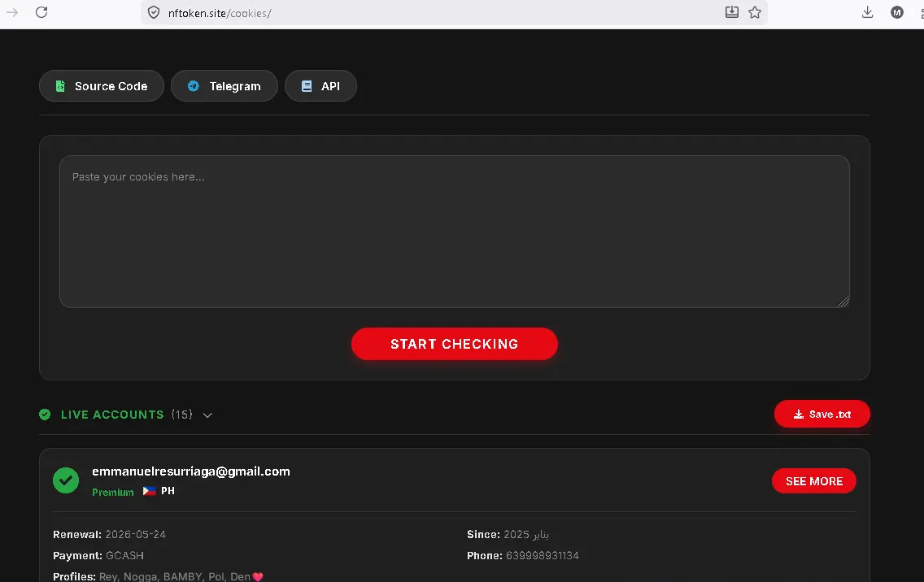Click the Renewal date 2026-05-24

click(x=136, y=534)
